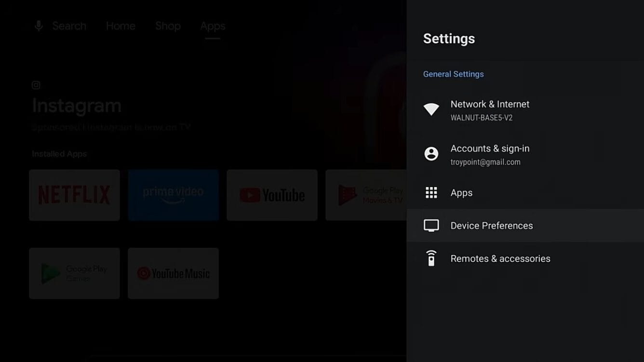The width and height of the screenshot is (644, 362).
Task: Switch to the Home tab
Action: point(121,26)
